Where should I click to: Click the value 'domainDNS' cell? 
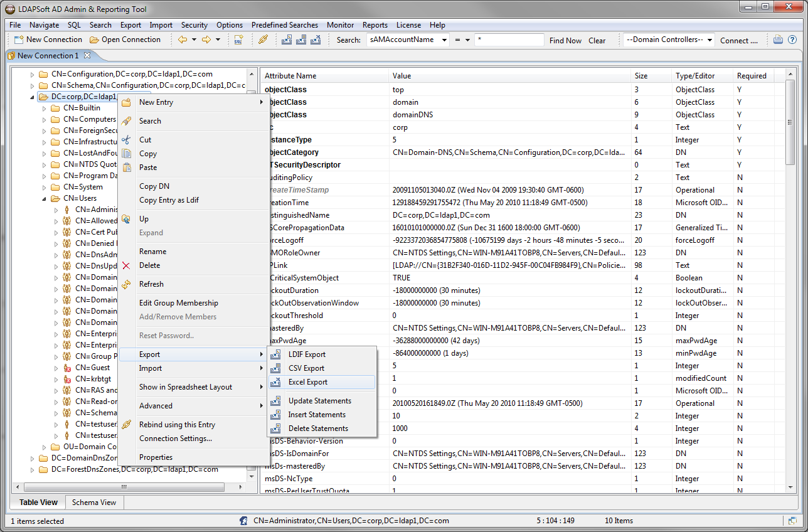(413, 115)
